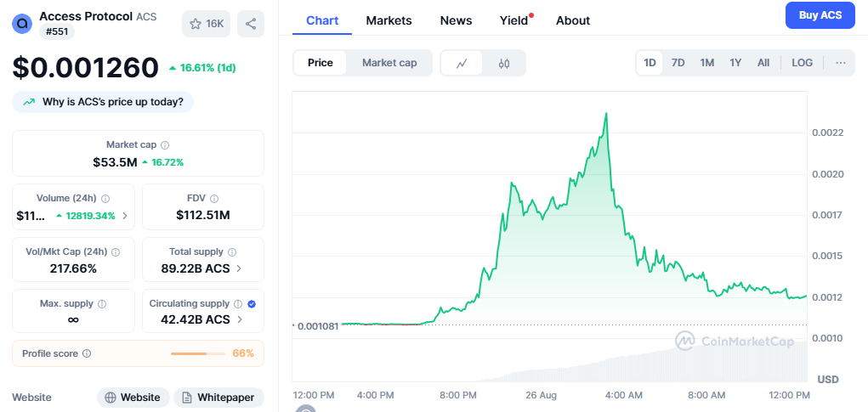This screenshot has width=868, height=412.
Task: Expand Volume (24h) details chevron
Action: tap(125, 216)
